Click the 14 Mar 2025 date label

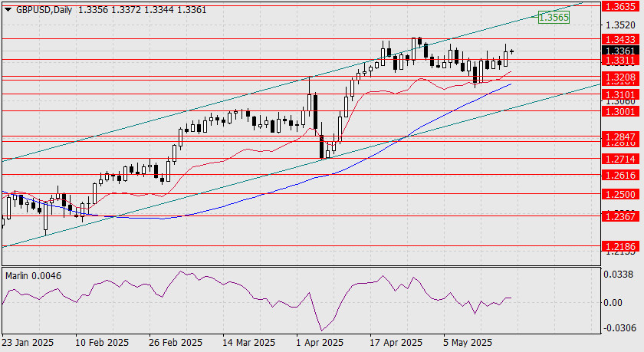249,342
